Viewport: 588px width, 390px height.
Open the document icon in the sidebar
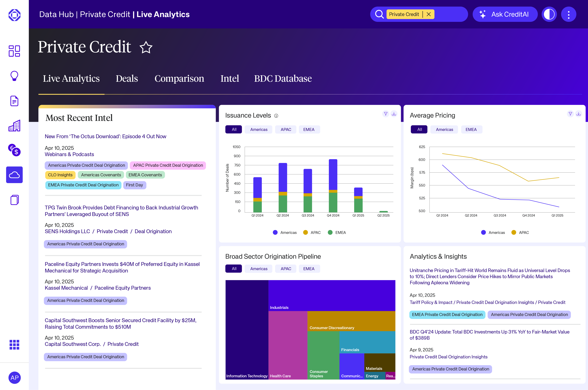pyautogui.click(x=14, y=101)
